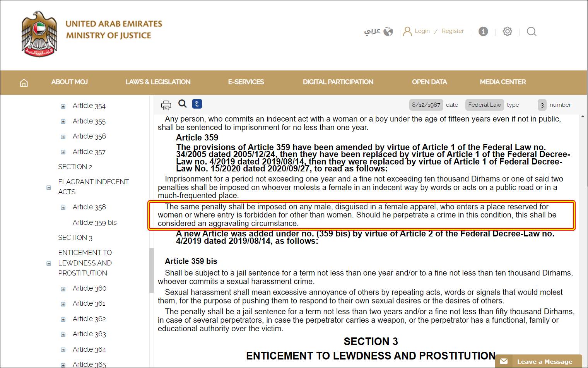Open the settings gear icon in the header

[507, 31]
